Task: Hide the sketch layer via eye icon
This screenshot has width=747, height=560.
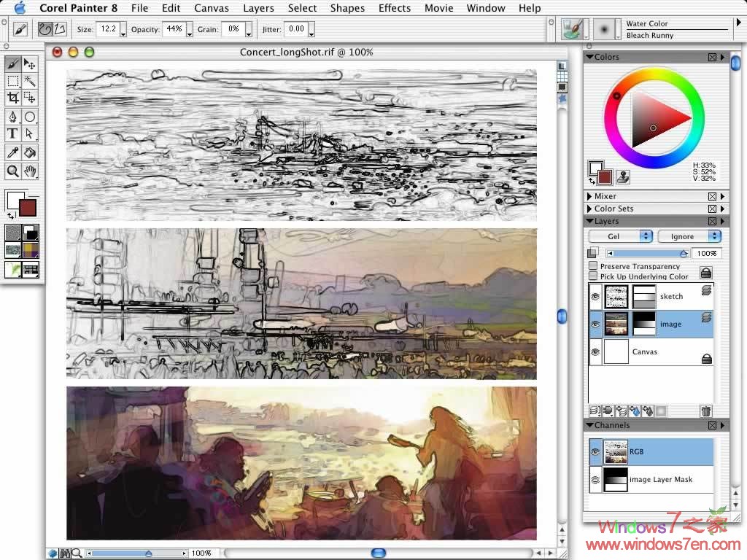Action: [595, 297]
